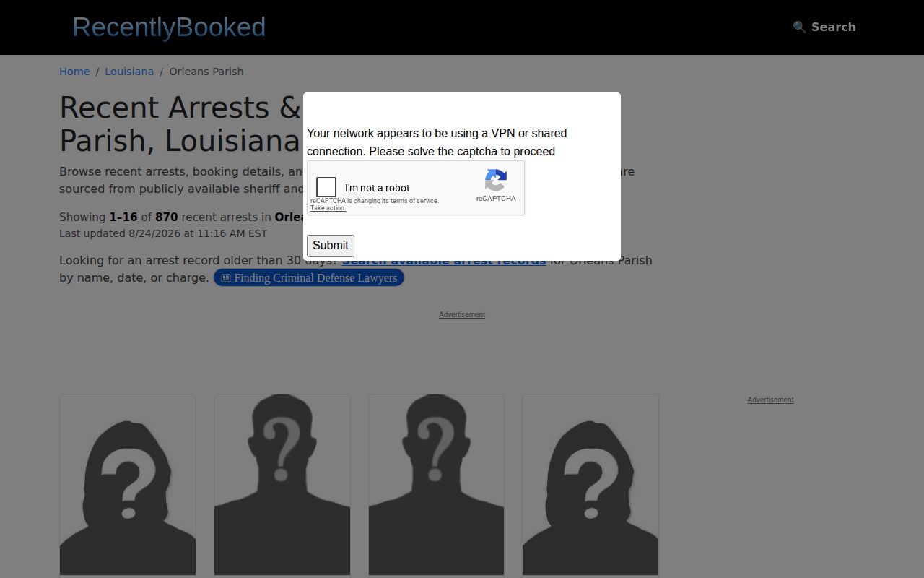Click the Advertisement label above the cards
This screenshot has width=924, height=578.
pos(462,314)
